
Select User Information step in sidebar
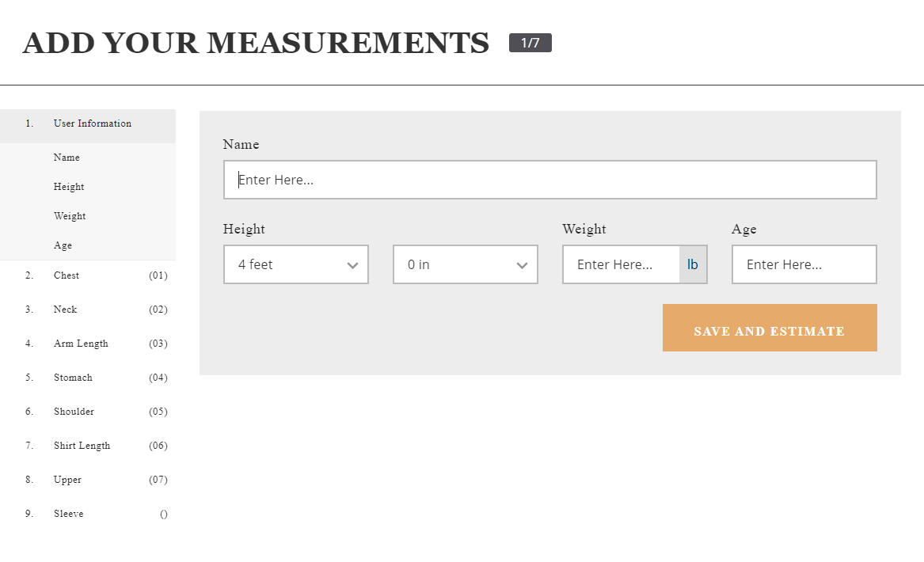tap(92, 123)
